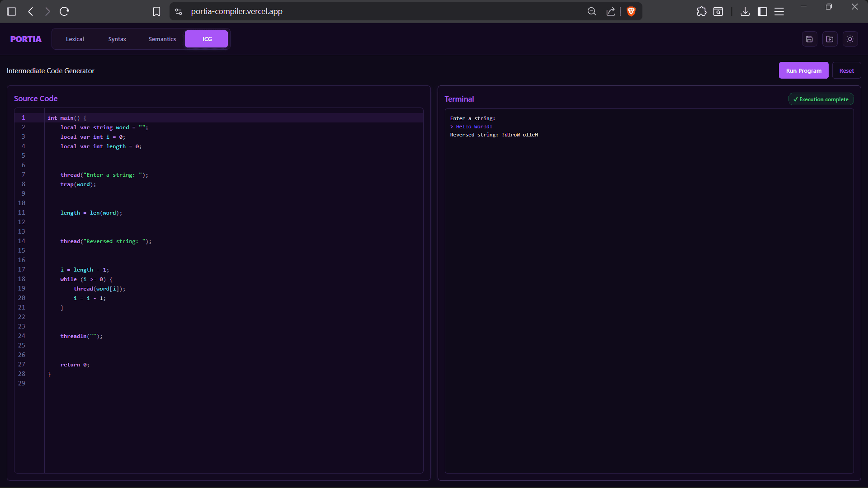The width and height of the screenshot is (868, 488).
Task: Click the line 'length = len(word);'
Action: coord(91,213)
